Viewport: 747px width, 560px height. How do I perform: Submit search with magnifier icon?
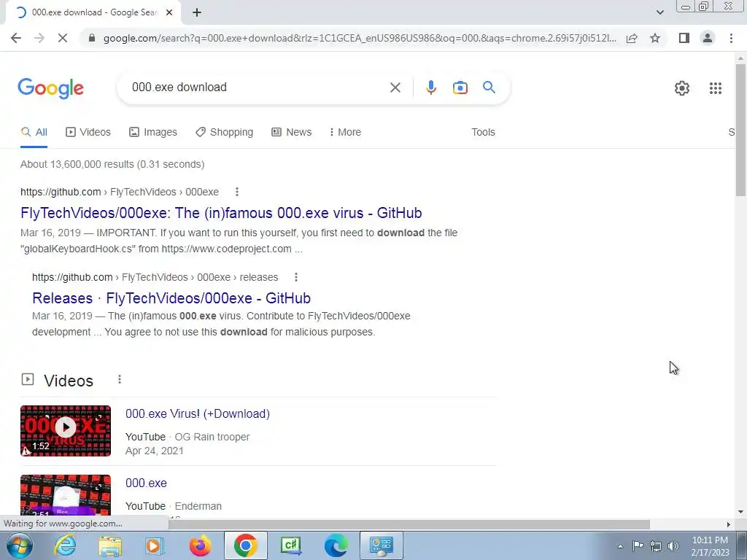pyautogui.click(x=489, y=87)
